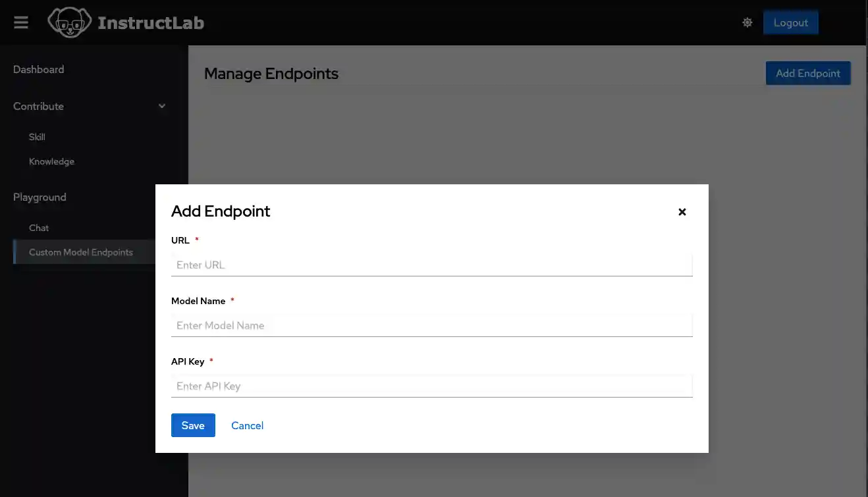
Task: Go to Dashboard in the sidebar
Action: [x=39, y=69]
